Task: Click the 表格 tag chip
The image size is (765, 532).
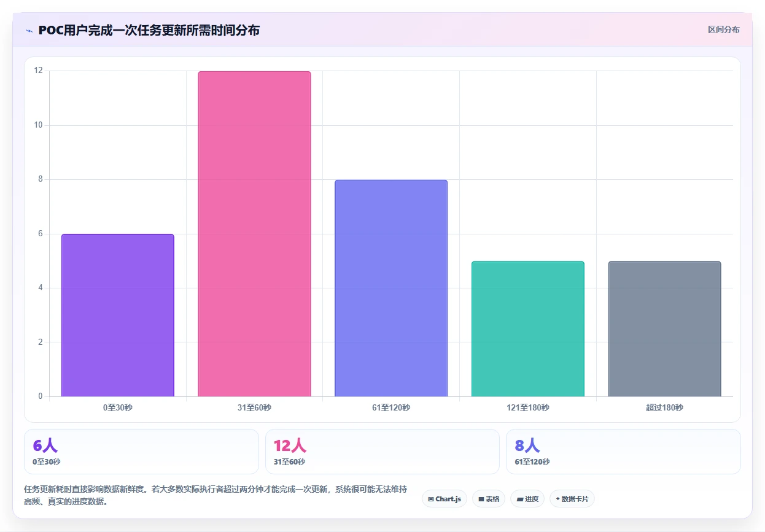Action: 489,499
